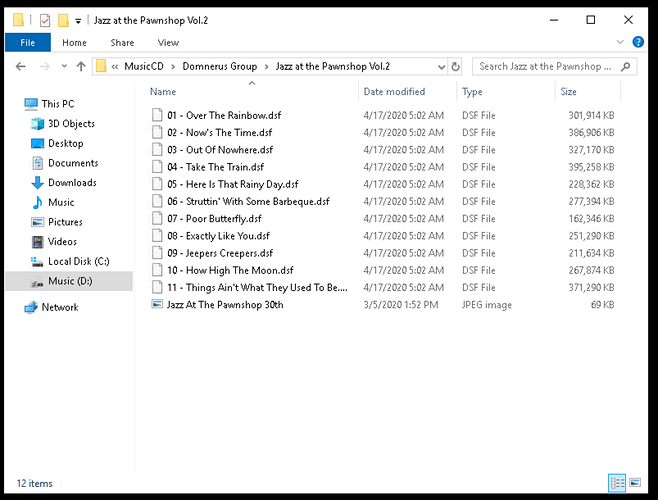Select file 03 - Out Of Nowhere.dsf

click(x=220, y=150)
